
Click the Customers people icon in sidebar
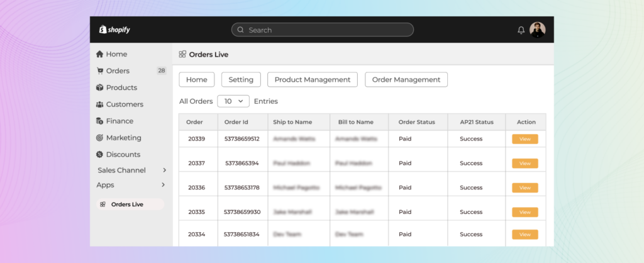click(x=99, y=104)
